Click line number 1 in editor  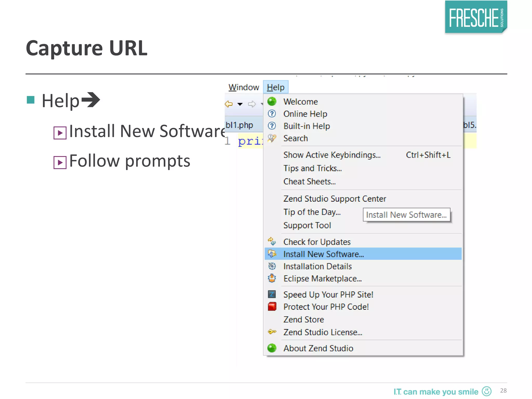tap(228, 141)
